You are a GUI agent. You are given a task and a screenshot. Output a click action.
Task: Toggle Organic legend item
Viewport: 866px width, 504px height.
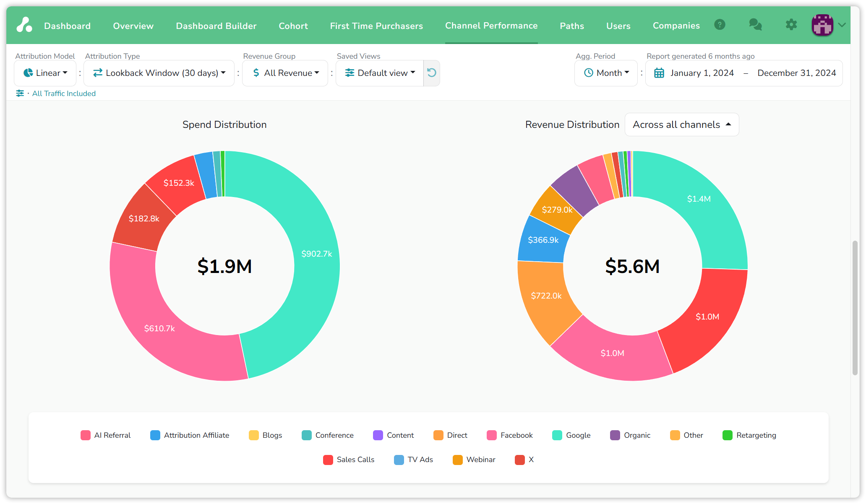tap(630, 435)
